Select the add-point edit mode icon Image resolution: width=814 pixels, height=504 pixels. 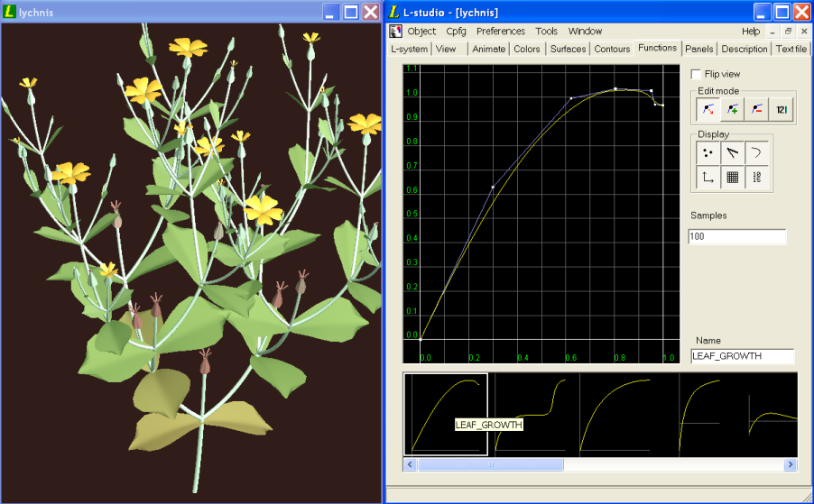[732, 109]
